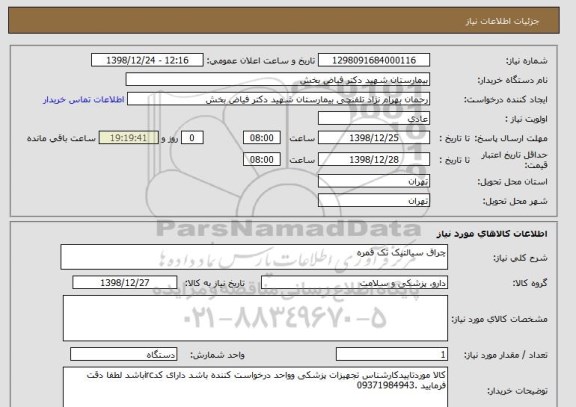The width and height of the screenshot is (576, 407).
Task: Select the remaining days field showing 0
Action: pos(192,138)
